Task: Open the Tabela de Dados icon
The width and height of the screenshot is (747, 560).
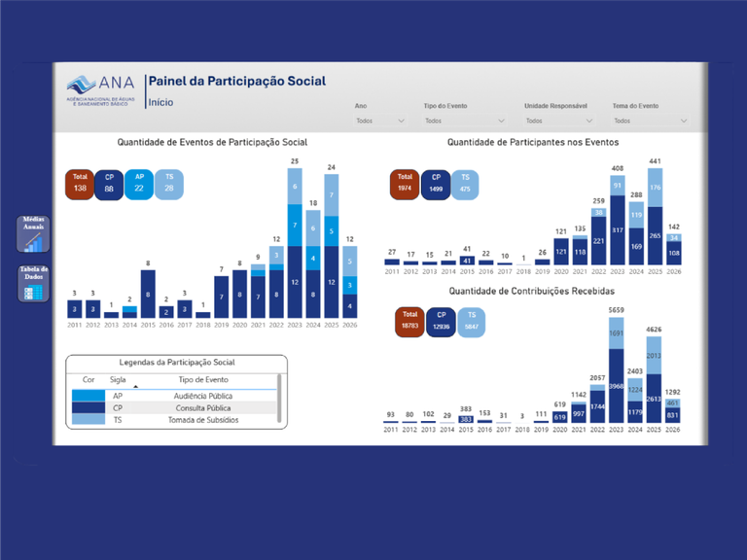Action: tap(33, 284)
